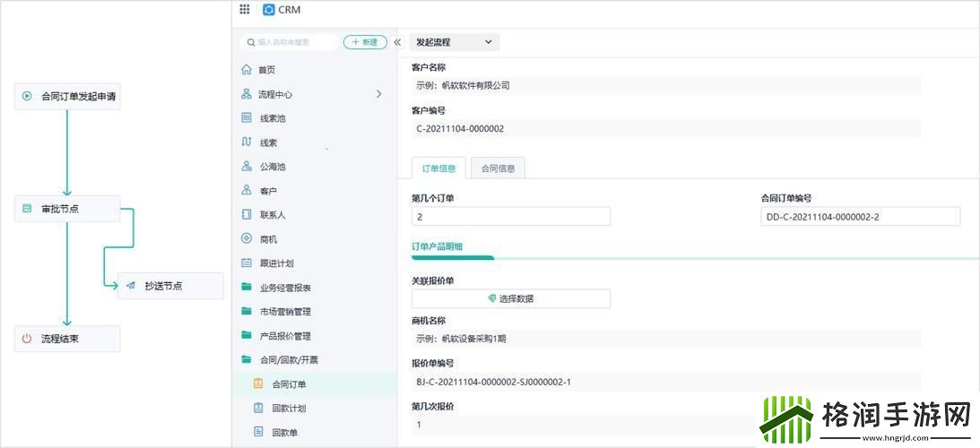Click the 回款计划 icon

point(258,408)
